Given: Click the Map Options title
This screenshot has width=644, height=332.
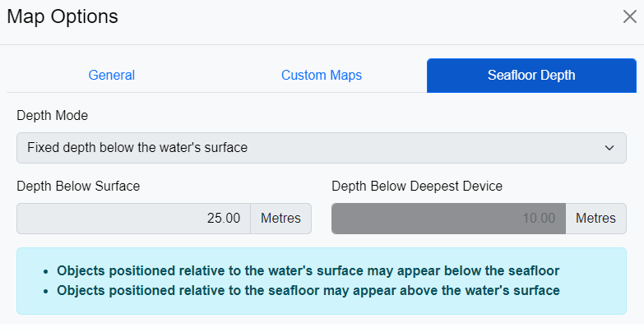Looking at the screenshot, I should coord(63,16).
